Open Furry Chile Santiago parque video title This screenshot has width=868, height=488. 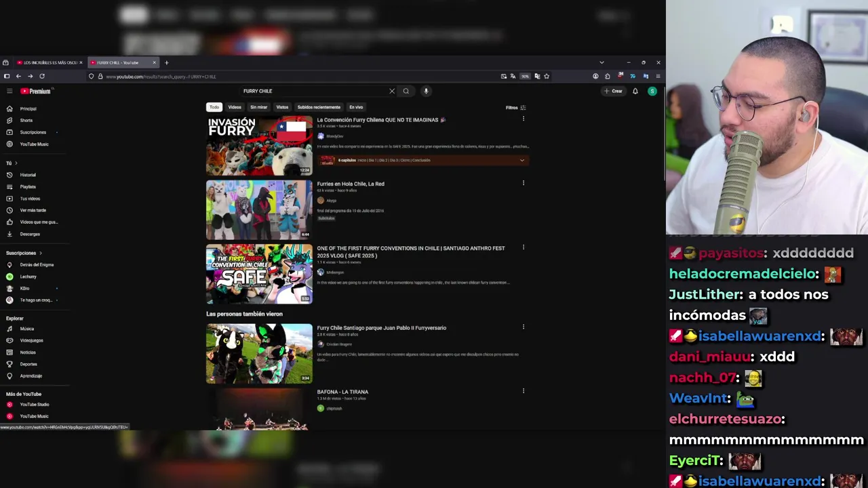tap(382, 328)
